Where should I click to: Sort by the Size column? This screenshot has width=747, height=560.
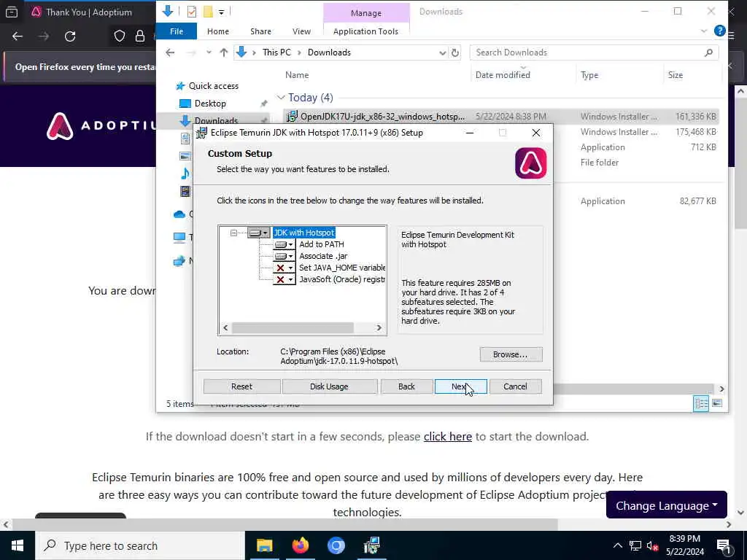675,75
